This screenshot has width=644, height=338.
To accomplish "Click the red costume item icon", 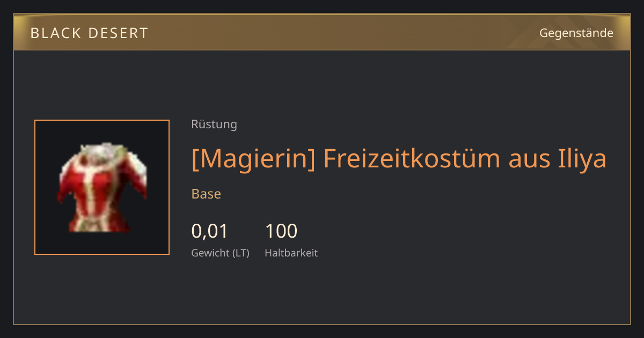I will pos(102,187).
